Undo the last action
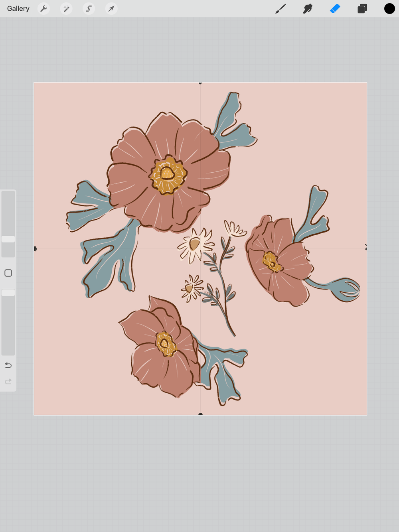 8,365
